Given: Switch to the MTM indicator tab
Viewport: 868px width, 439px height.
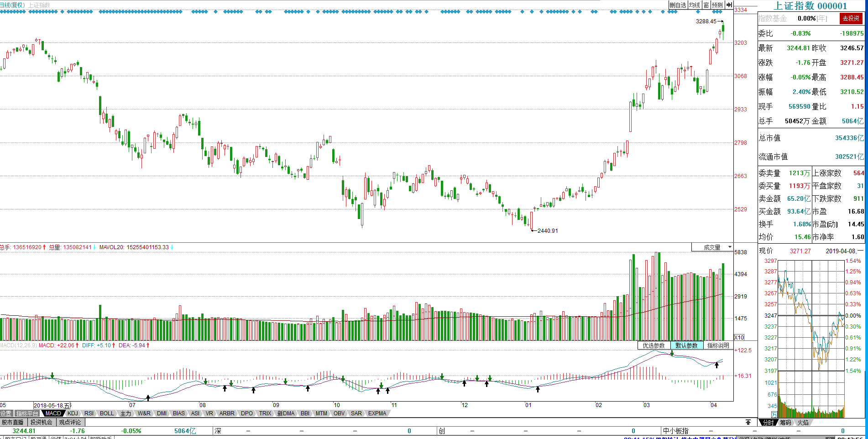Looking at the screenshot, I should (x=322, y=413).
